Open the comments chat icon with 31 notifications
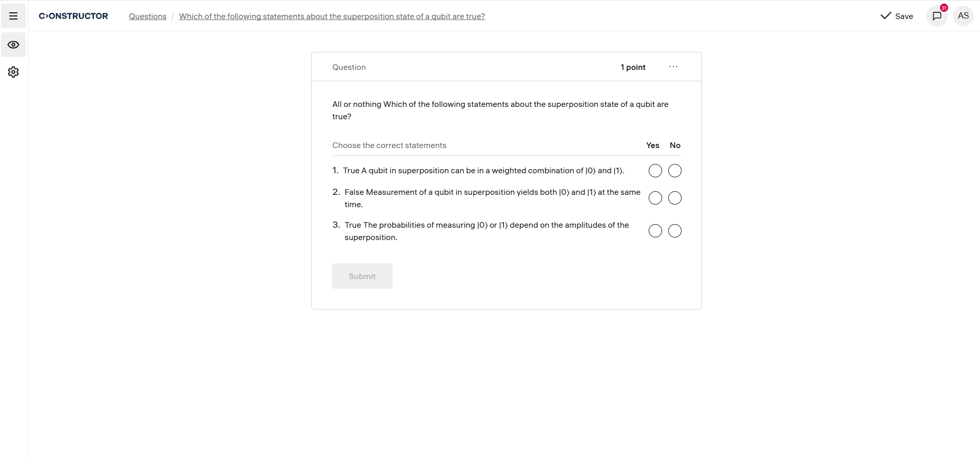The width and height of the screenshot is (980, 458). (x=936, y=16)
